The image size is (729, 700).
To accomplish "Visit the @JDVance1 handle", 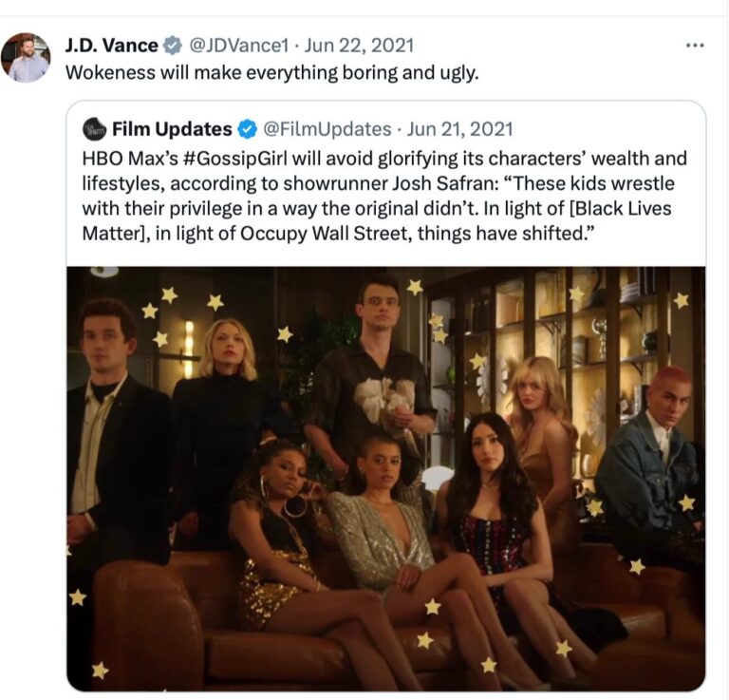I will click(238, 46).
